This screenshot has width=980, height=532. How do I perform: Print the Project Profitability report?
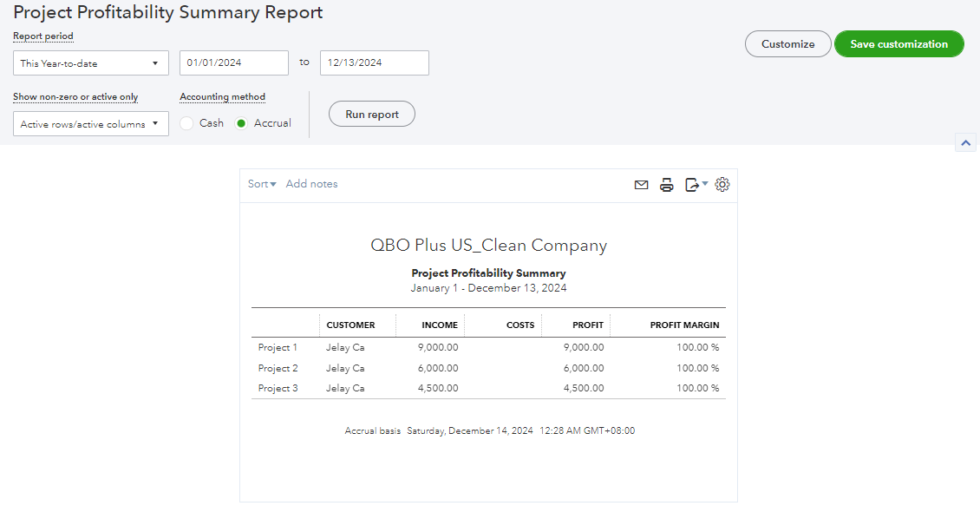tap(666, 184)
